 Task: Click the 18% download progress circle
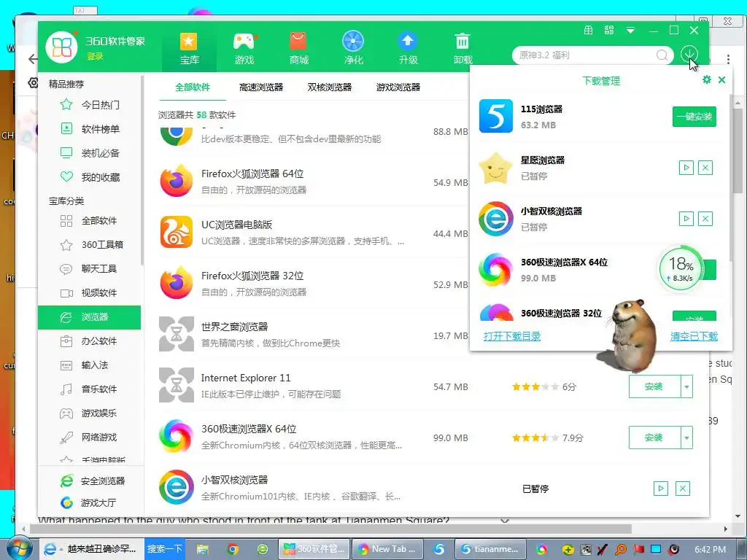click(x=681, y=268)
